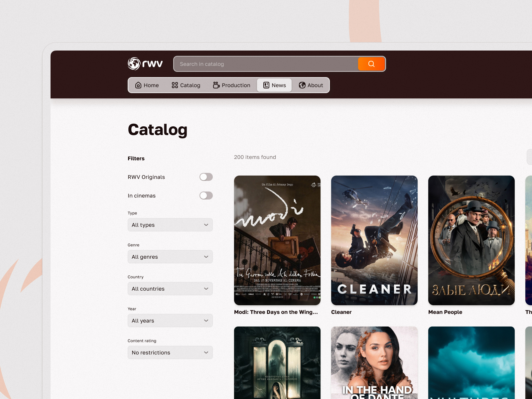
Task: Click the Search in catalog field
Action: pyautogui.click(x=266, y=64)
